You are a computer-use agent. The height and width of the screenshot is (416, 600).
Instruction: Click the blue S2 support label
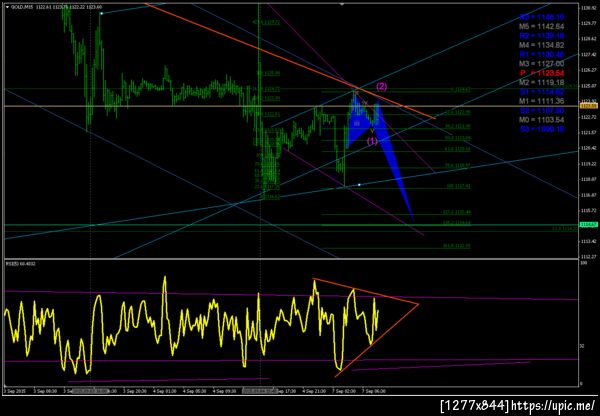click(x=541, y=111)
